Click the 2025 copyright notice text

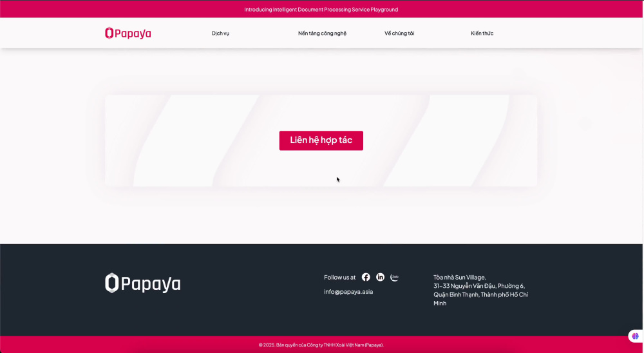point(321,345)
